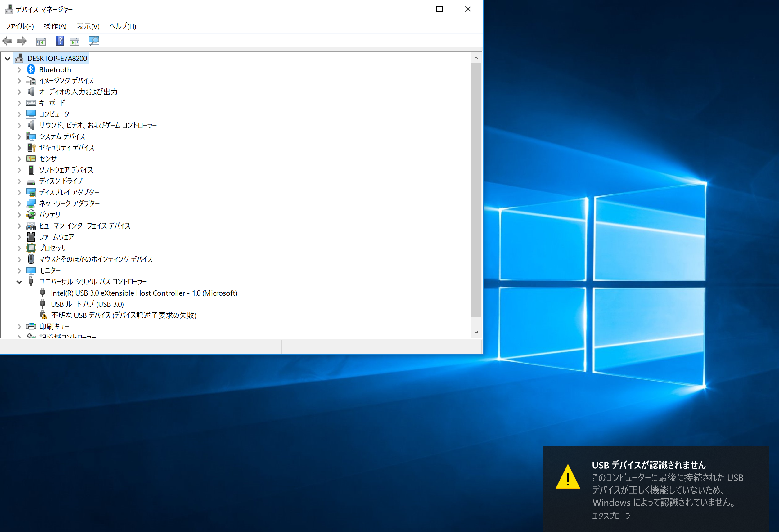Select the unknown USB device warning icon
The image size is (779, 532).
coord(43,315)
